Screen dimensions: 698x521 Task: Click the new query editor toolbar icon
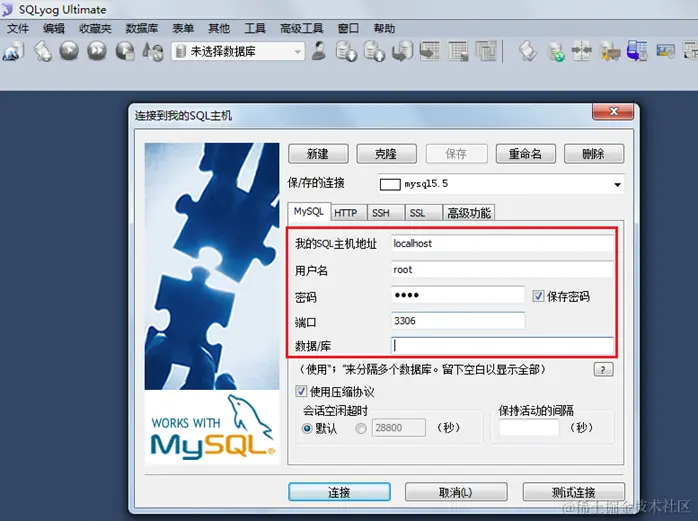click(x=43, y=51)
